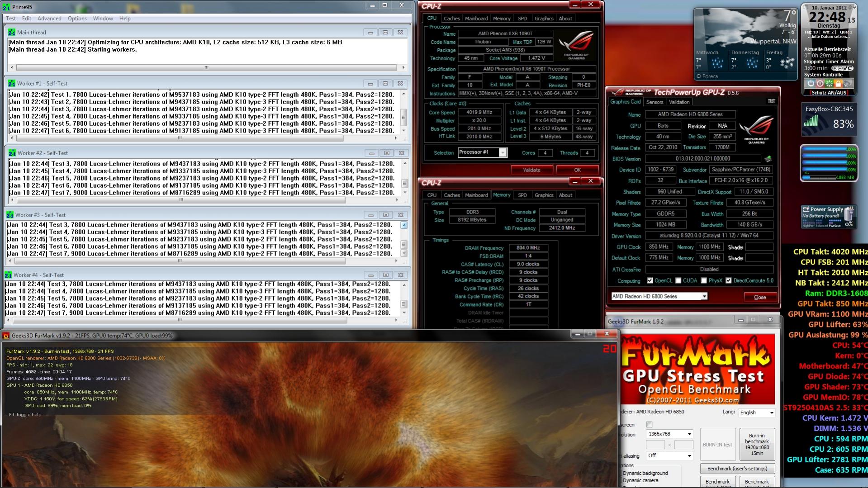Click the GPU-Z screenshot camera icon

[x=771, y=101]
